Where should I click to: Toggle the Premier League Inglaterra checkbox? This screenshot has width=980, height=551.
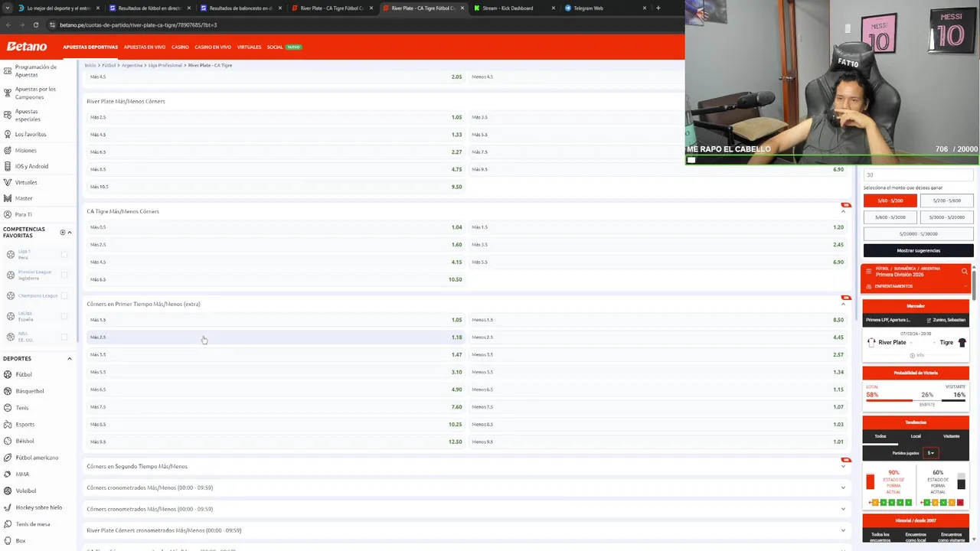click(x=64, y=275)
